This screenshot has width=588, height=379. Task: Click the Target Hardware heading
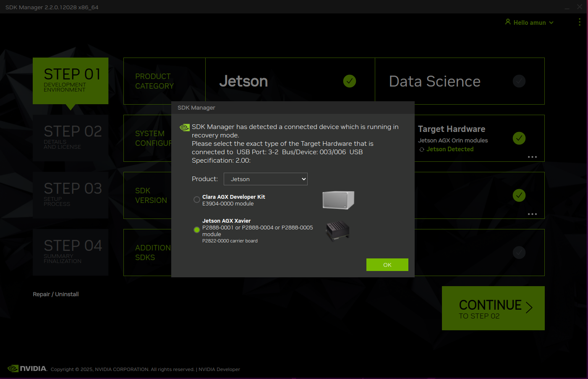point(452,129)
